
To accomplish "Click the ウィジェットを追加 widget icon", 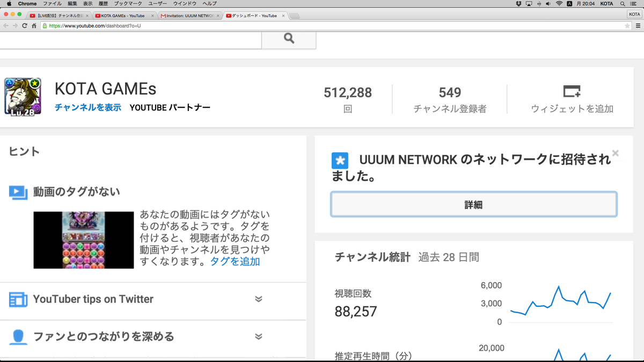I will (572, 91).
